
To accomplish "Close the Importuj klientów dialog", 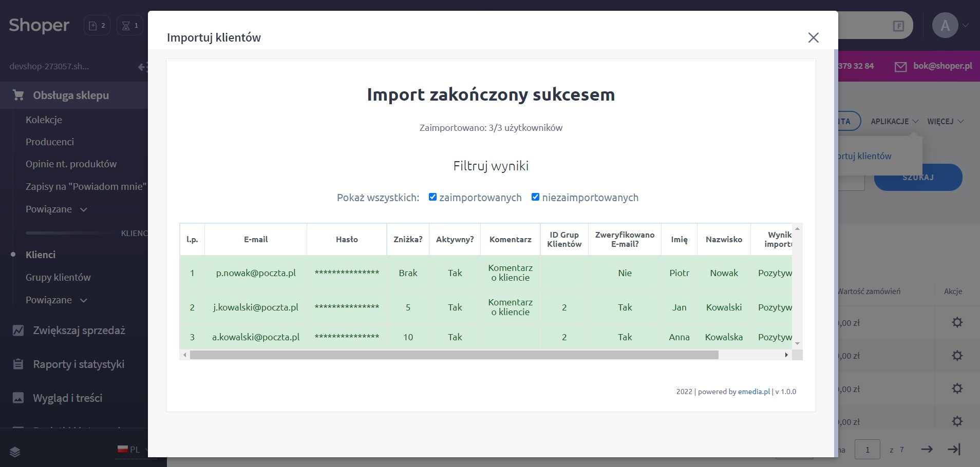I will (813, 37).
